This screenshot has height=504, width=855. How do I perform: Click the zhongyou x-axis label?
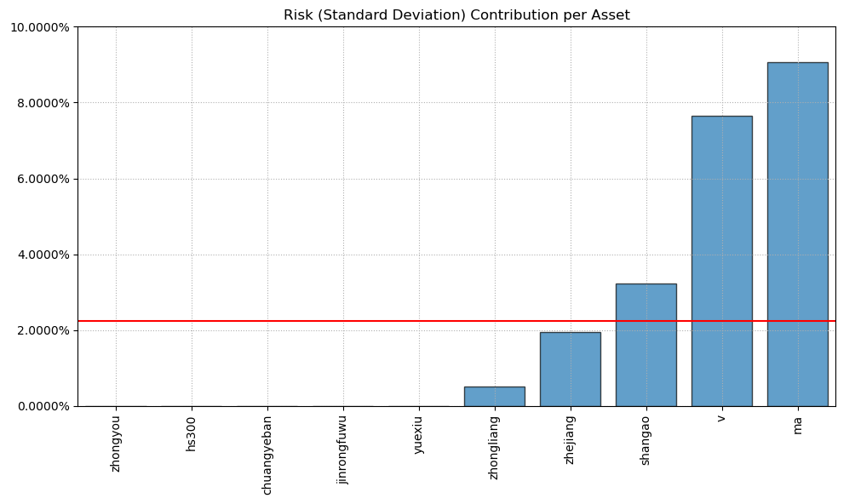click(x=116, y=442)
